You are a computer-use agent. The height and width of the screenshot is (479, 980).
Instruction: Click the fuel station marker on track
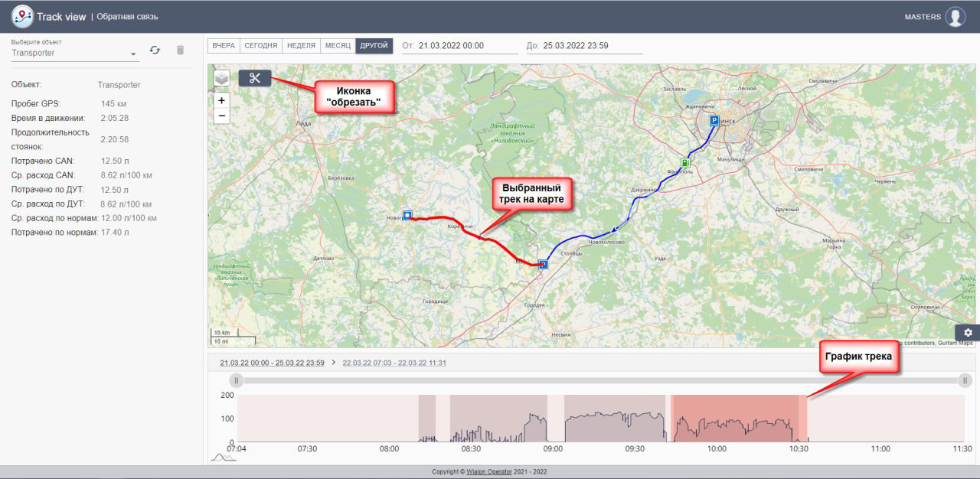coord(684,163)
